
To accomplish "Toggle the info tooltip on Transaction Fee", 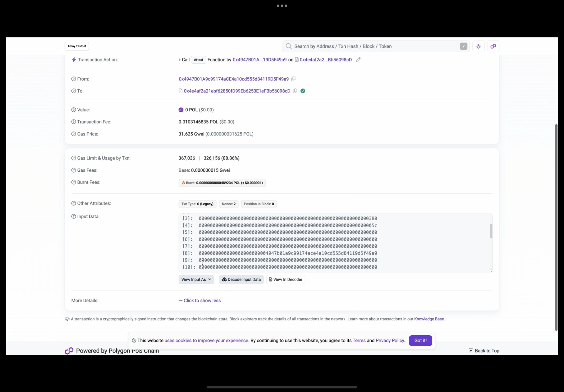I will click(x=73, y=122).
